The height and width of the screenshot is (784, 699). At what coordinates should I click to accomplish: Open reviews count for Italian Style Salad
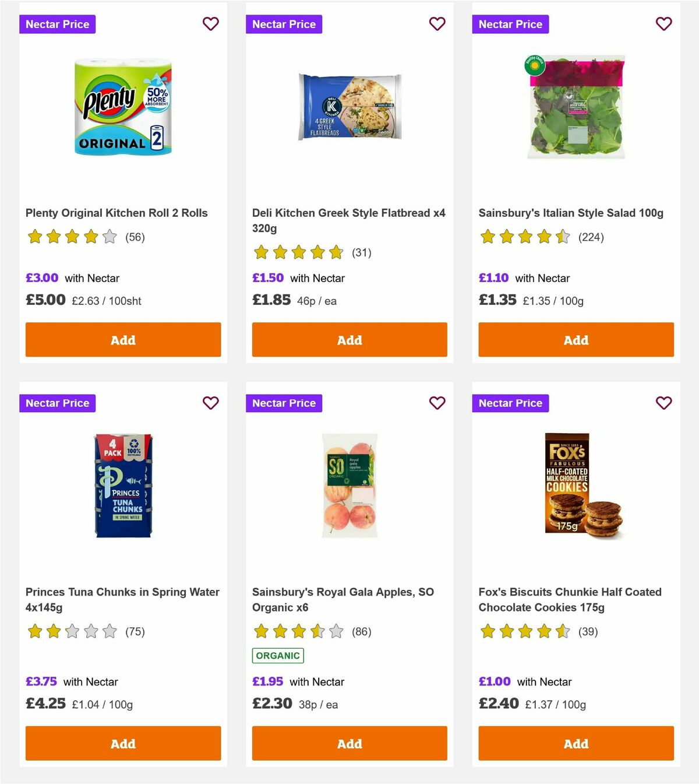(x=591, y=237)
